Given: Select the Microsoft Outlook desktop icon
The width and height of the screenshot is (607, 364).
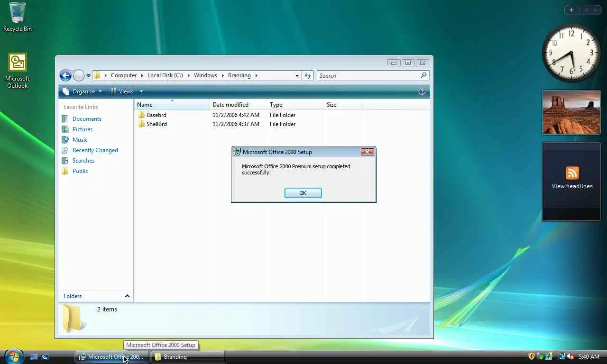Looking at the screenshot, I should point(18,71).
